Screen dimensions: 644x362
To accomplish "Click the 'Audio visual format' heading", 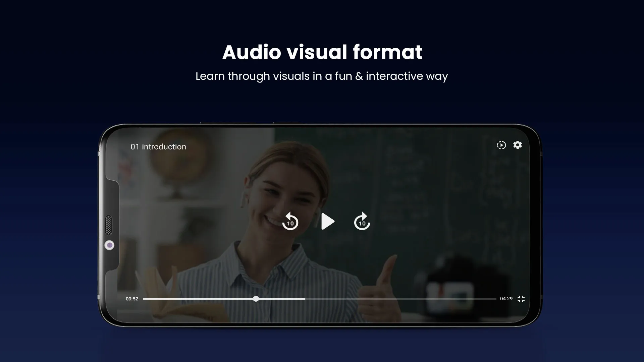I will pos(322,52).
